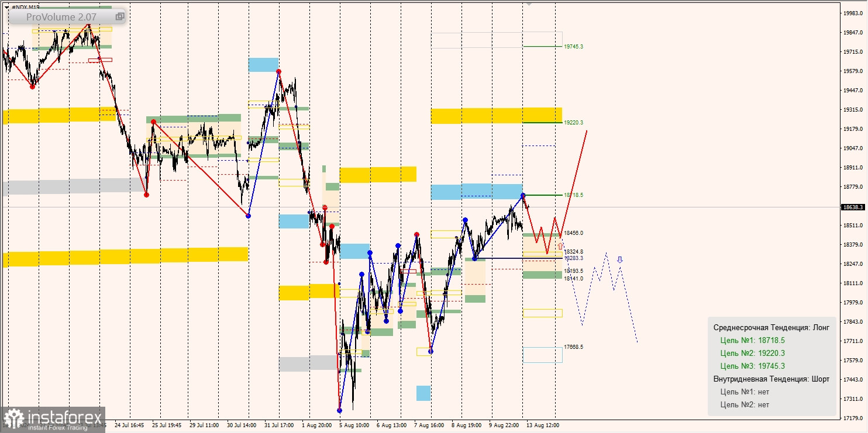Click 'Внутридневная Тенденция: Шорт' in the info panel

771,379
